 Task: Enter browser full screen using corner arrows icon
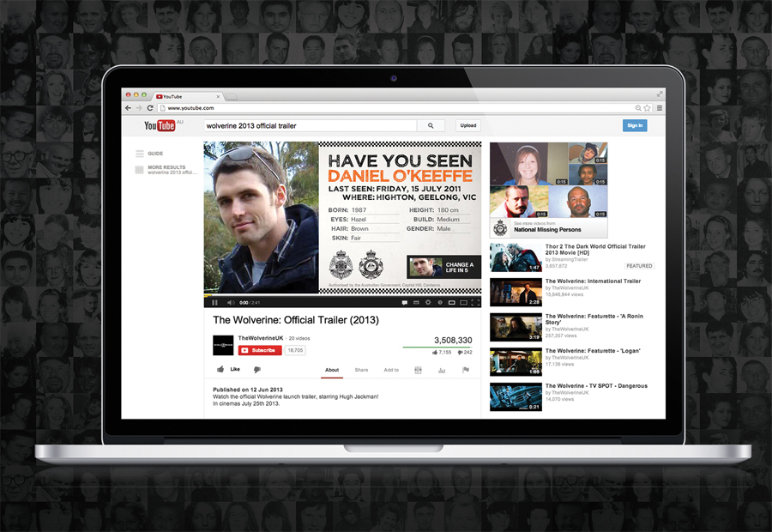click(x=660, y=94)
